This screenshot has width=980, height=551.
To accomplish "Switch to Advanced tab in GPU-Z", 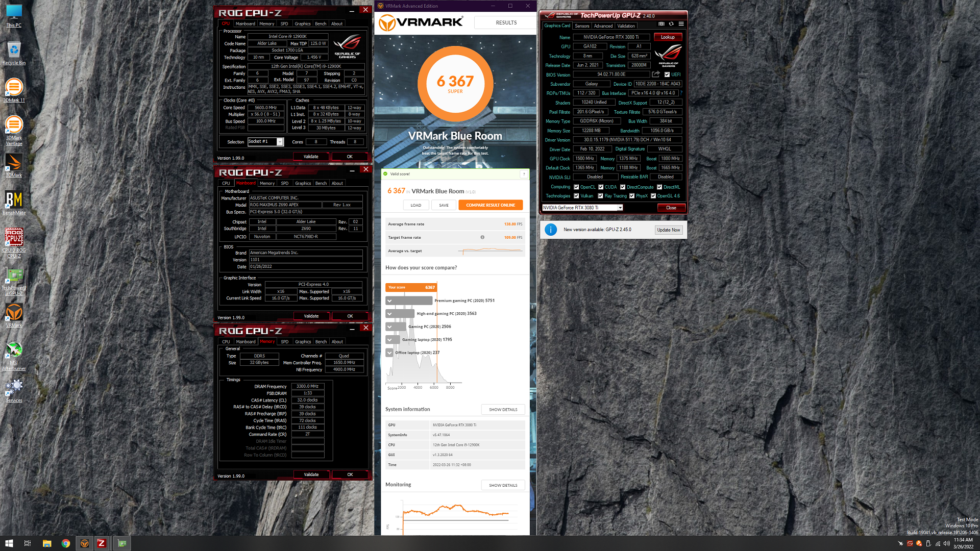I will 603,26.
